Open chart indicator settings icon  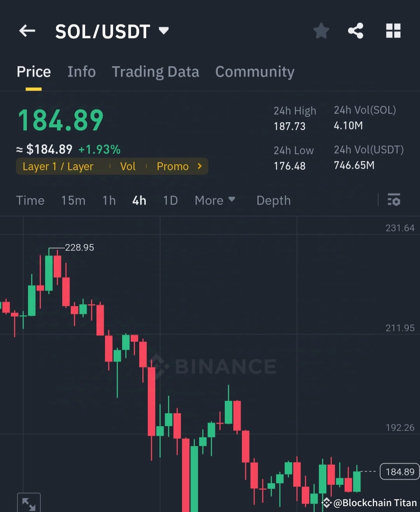pyautogui.click(x=394, y=200)
